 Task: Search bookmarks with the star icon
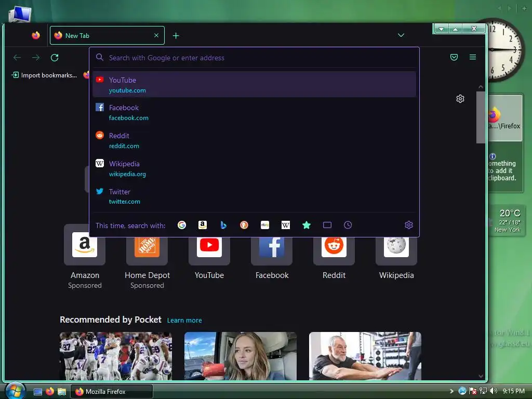[x=307, y=225]
